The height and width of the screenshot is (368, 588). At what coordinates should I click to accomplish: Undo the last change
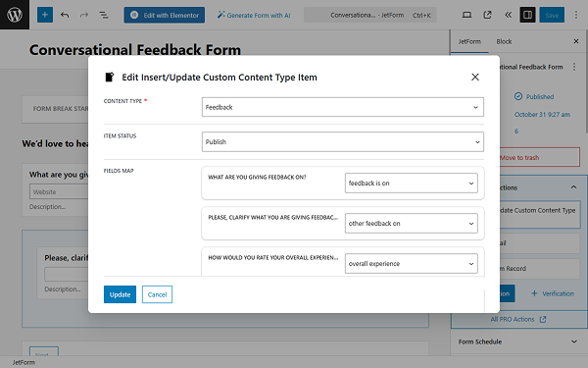pos(65,15)
